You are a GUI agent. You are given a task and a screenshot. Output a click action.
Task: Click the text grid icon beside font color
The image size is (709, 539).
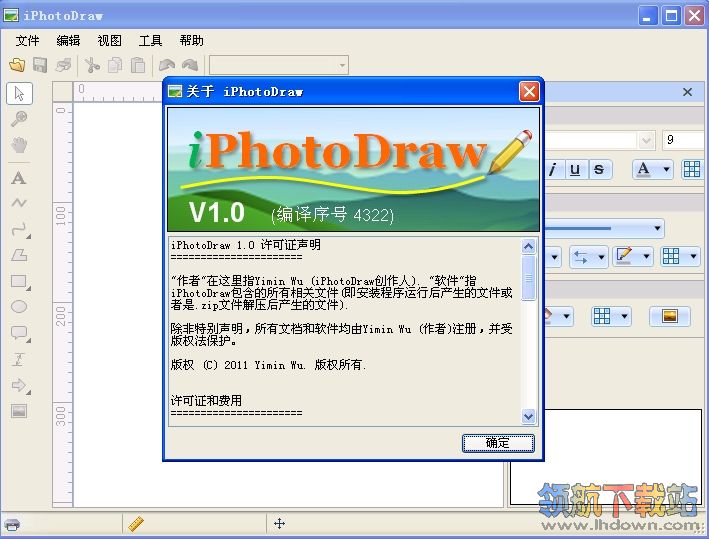coord(692,169)
